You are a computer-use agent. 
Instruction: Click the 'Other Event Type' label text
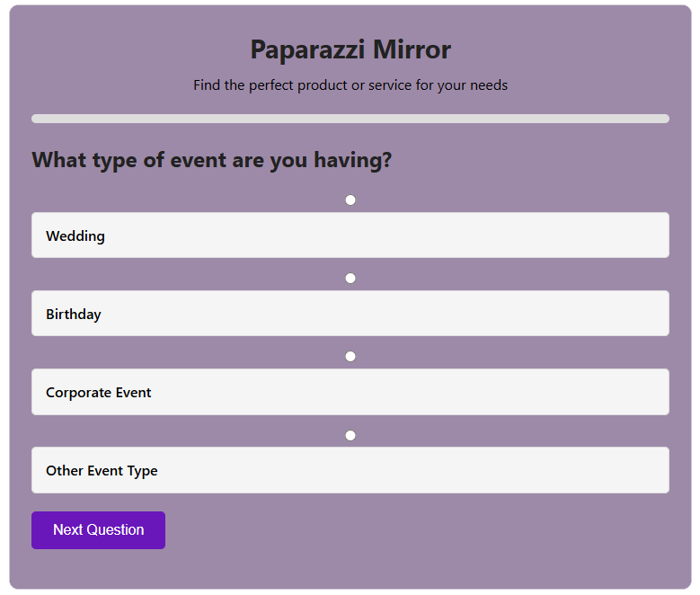(x=102, y=471)
